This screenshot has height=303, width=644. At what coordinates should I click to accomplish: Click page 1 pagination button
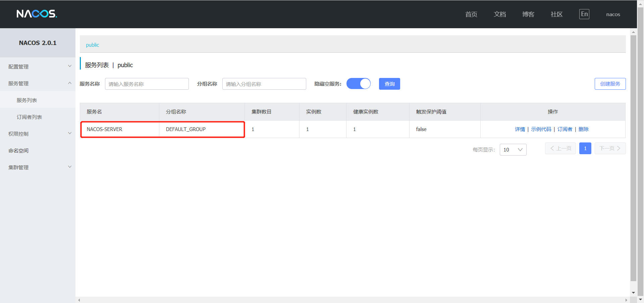pyautogui.click(x=585, y=148)
